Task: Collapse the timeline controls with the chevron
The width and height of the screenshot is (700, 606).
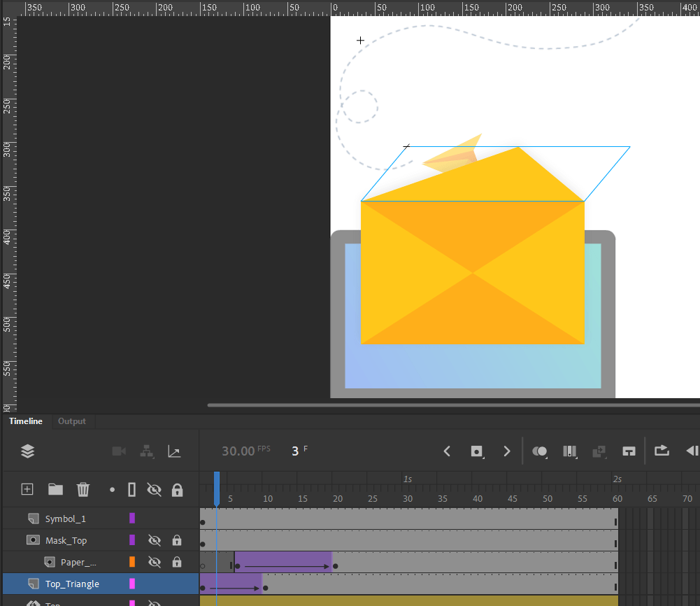Action: (x=691, y=451)
